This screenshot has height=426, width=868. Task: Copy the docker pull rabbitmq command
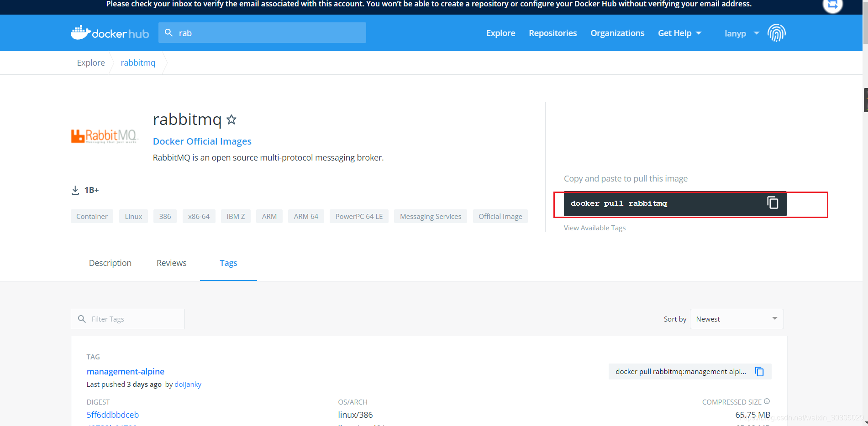tap(773, 203)
